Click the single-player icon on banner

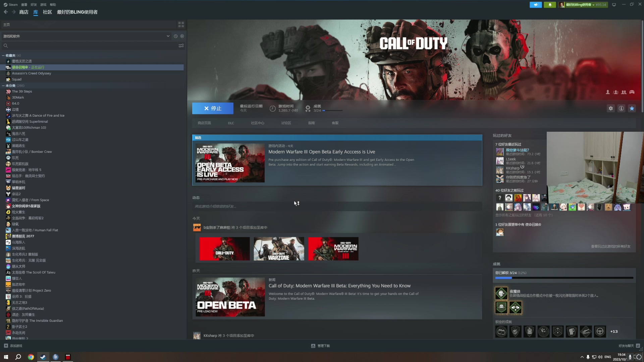point(607,92)
